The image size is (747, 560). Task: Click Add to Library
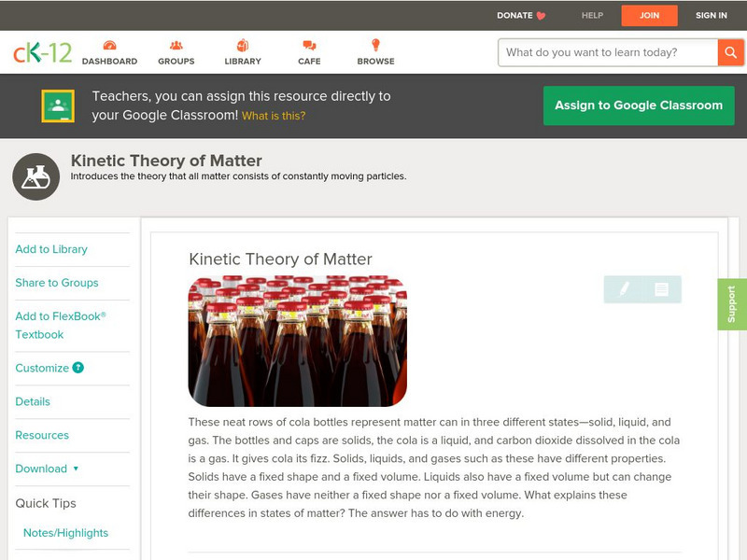pos(51,249)
